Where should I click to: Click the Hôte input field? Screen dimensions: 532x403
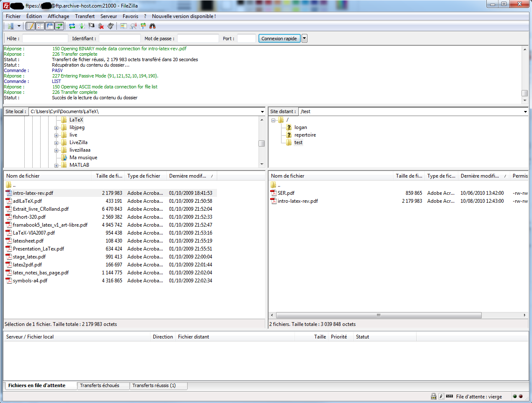45,39
